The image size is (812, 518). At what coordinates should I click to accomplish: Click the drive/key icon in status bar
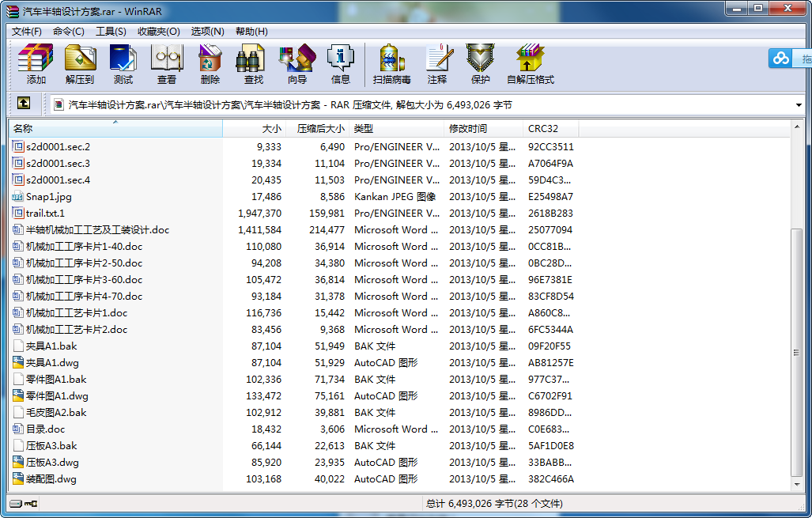click(x=23, y=503)
